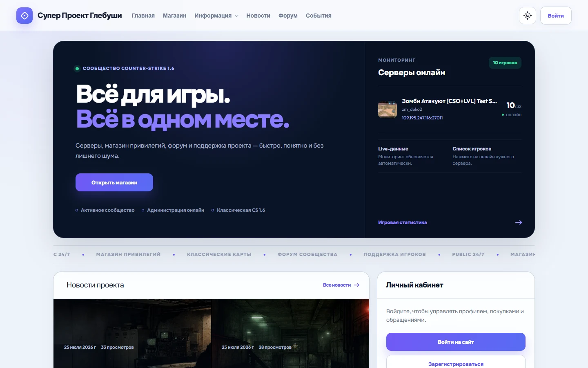Click the arrow next to Игровая статистика
Viewport: 588px width, 368px height.
519,222
